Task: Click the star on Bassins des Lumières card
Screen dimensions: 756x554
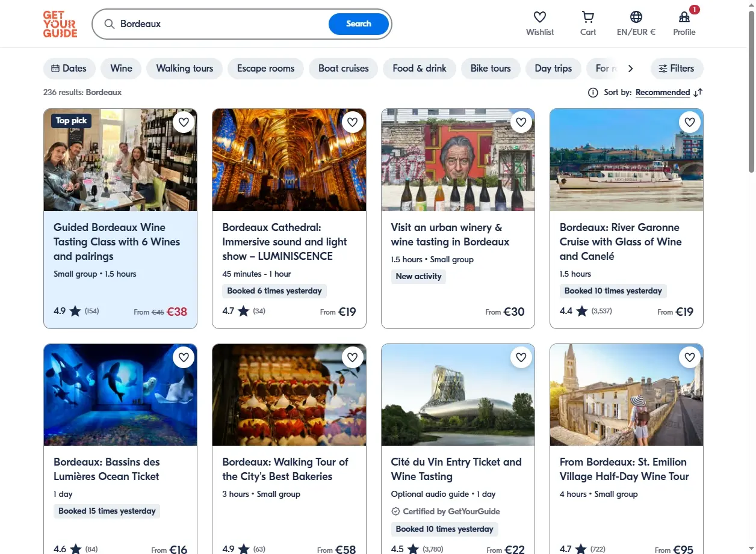Action: pos(76,549)
